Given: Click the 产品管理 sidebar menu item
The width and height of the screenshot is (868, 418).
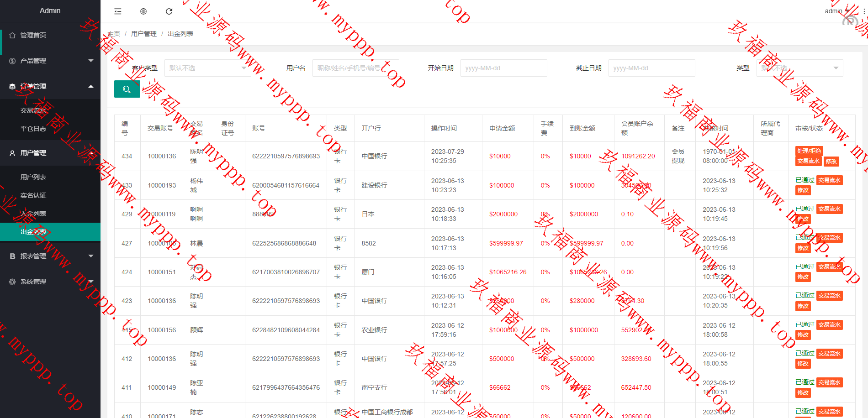Looking at the screenshot, I should (x=33, y=61).
